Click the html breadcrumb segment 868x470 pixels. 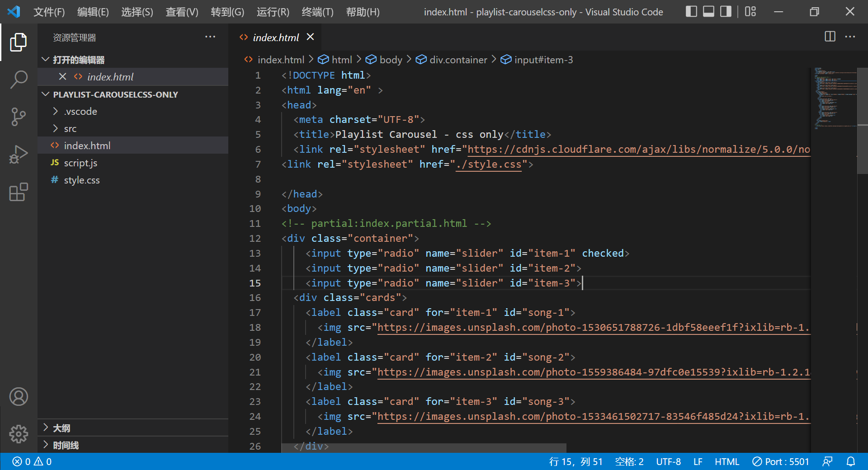[335, 60]
